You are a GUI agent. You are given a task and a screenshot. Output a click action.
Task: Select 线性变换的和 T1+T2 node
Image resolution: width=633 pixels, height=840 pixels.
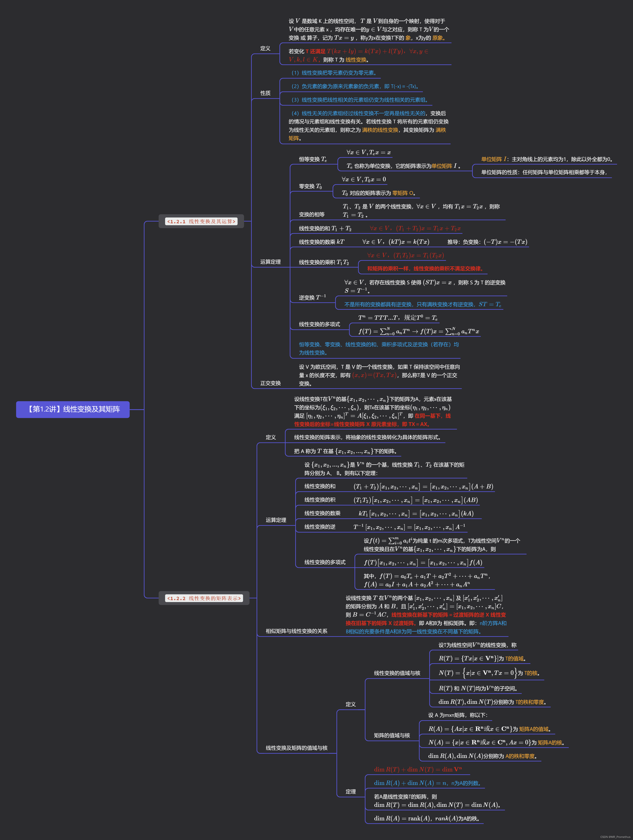[325, 228]
